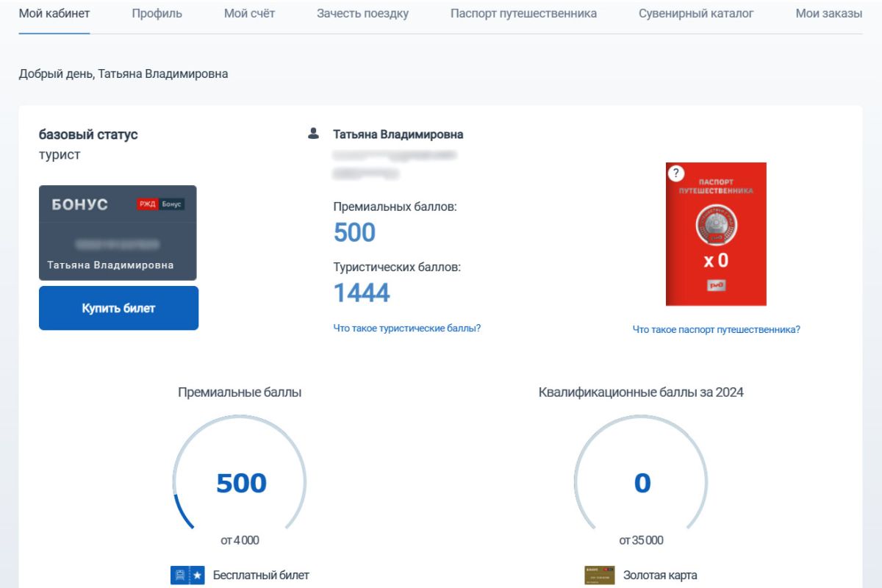Select the Сувенирный каталог tab
Viewport: 882px width, 588px height.
coord(696,13)
